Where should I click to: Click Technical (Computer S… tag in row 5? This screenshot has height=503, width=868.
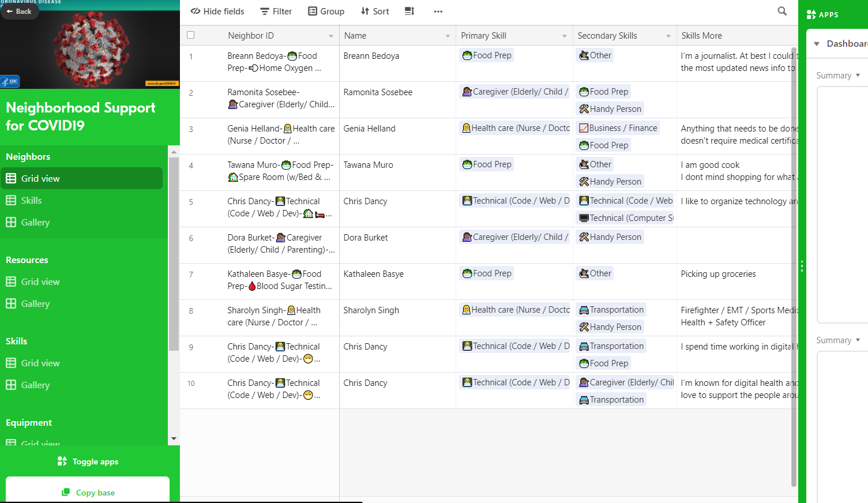[x=626, y=218]
